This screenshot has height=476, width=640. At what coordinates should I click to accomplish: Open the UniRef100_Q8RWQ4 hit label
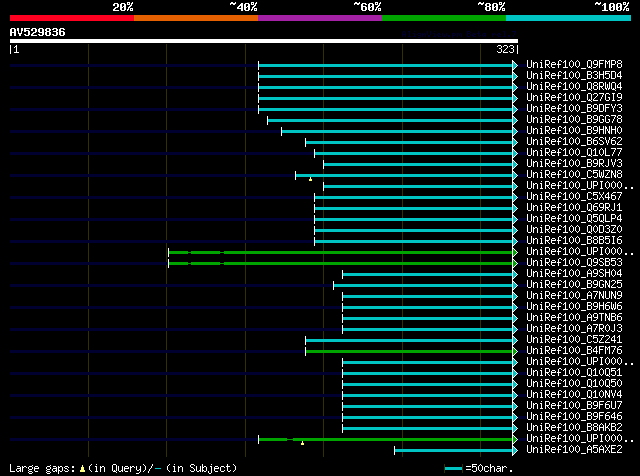[574, 87]
